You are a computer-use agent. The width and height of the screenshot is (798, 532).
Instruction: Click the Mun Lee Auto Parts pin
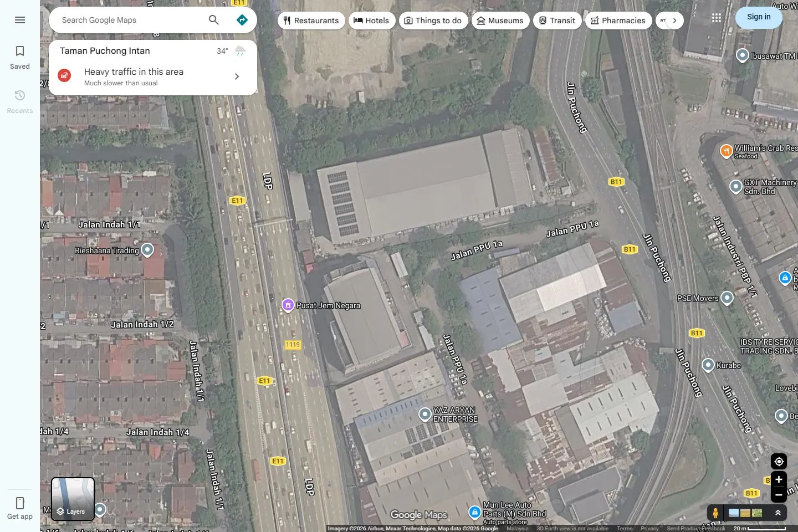[475, 512]
